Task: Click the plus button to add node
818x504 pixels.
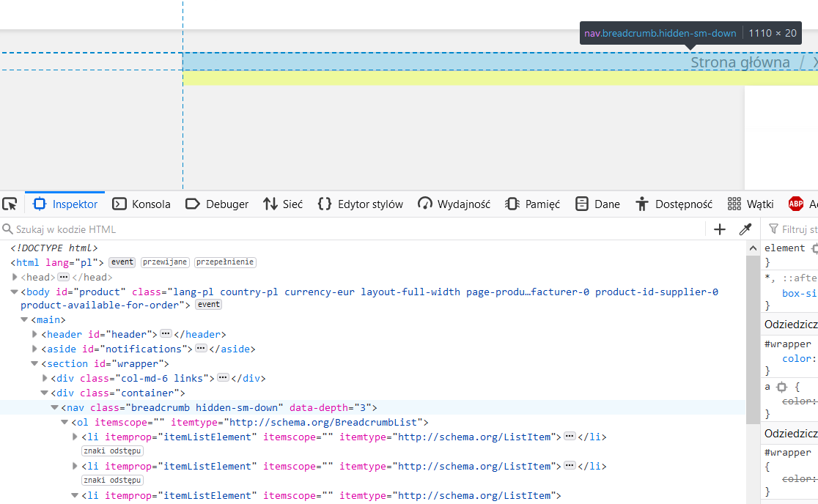Action: tap(719, 229)
